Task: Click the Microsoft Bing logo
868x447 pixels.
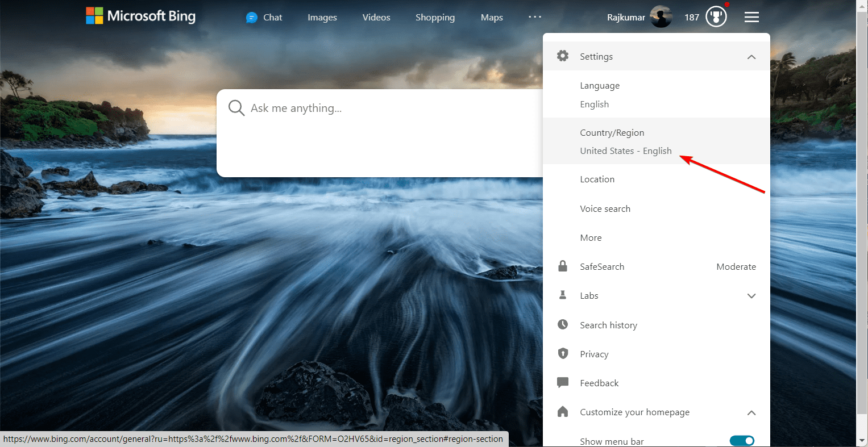Action: pyautogui.click(x=140, y=16)
